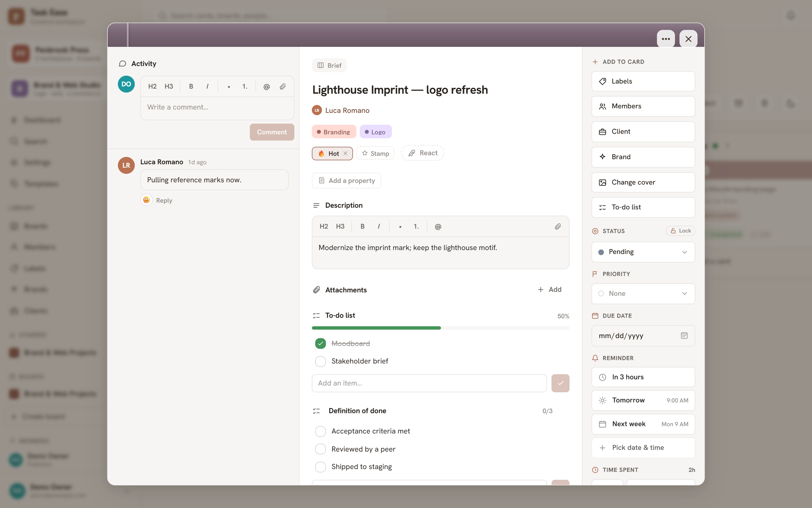
Task: Check Acceptance criteria met
Action: (321, 431)
